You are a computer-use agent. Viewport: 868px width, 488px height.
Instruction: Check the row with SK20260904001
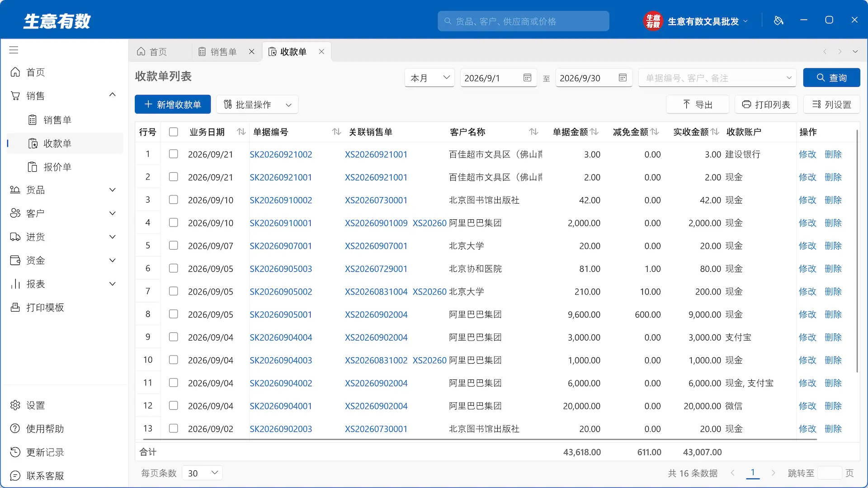173,405
